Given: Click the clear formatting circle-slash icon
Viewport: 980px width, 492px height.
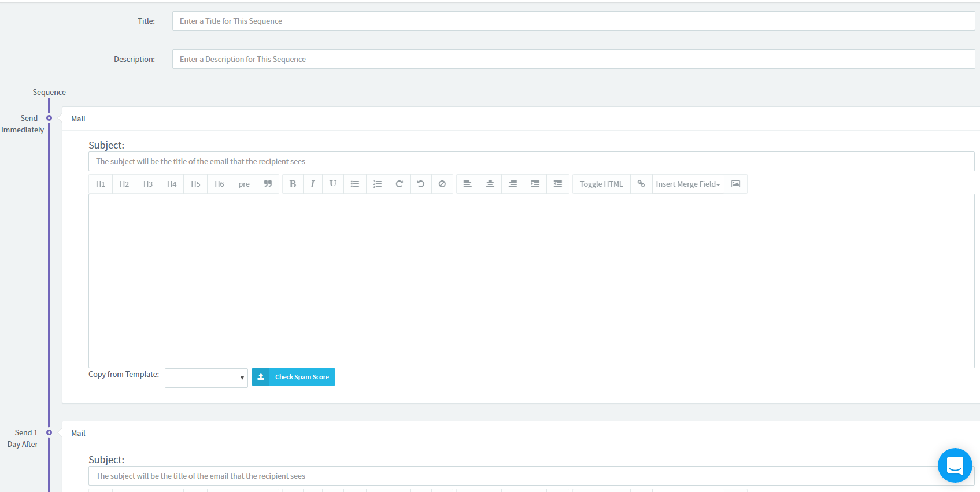Looking at the screenshot, I should click(x=442, y=184).
